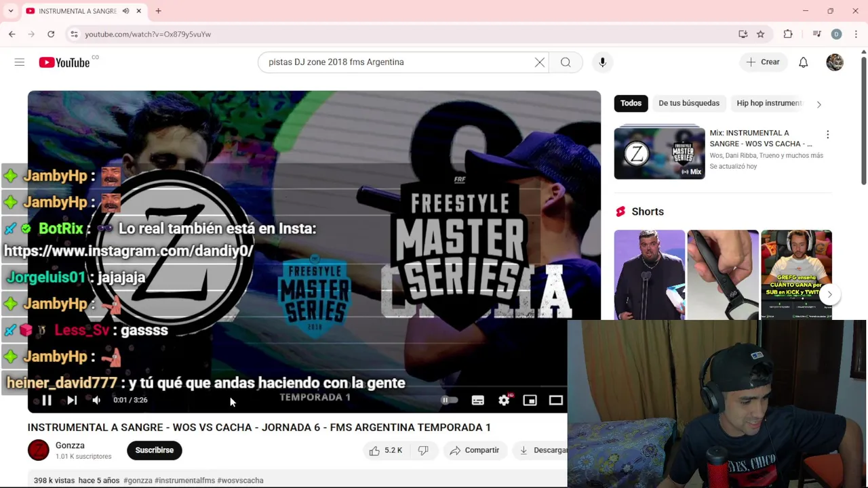View site information icon in address bar
This screenshot has height=488, width=868.
click(74, 34)
